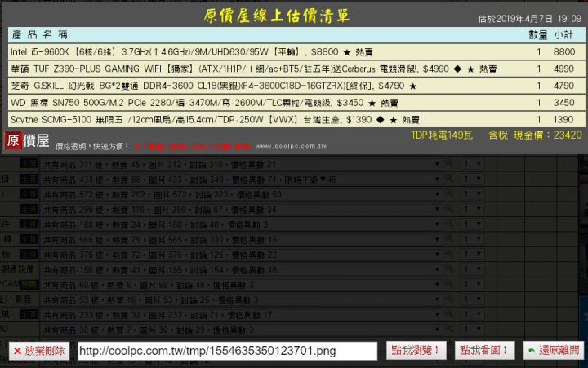This screenshot has height=368, width=588.
Task: Click magnifier icon on the 376 樣 row
Action: click(x=448, y=253)
